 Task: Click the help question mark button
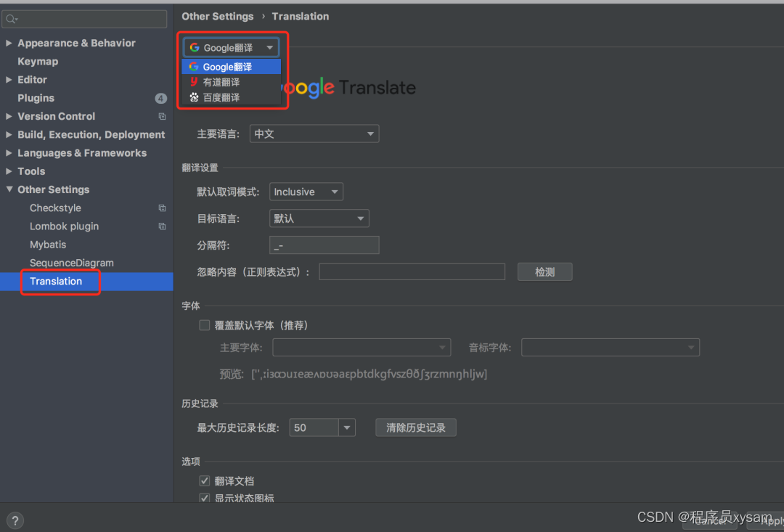(15, 520)
